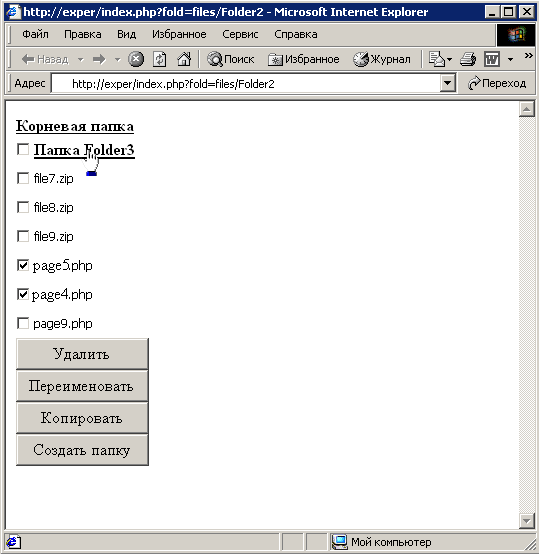Check the file7.zip checkbox

23,178
